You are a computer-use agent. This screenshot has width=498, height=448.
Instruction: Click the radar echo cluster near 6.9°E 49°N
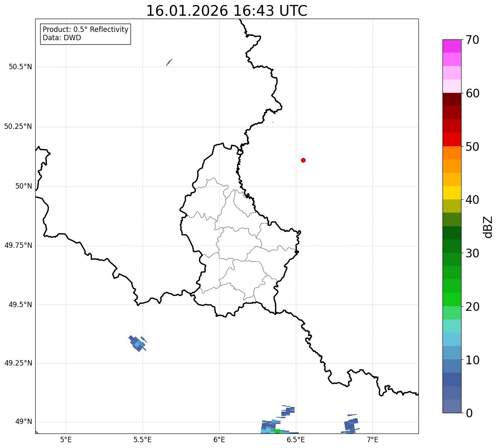(351, 424)
